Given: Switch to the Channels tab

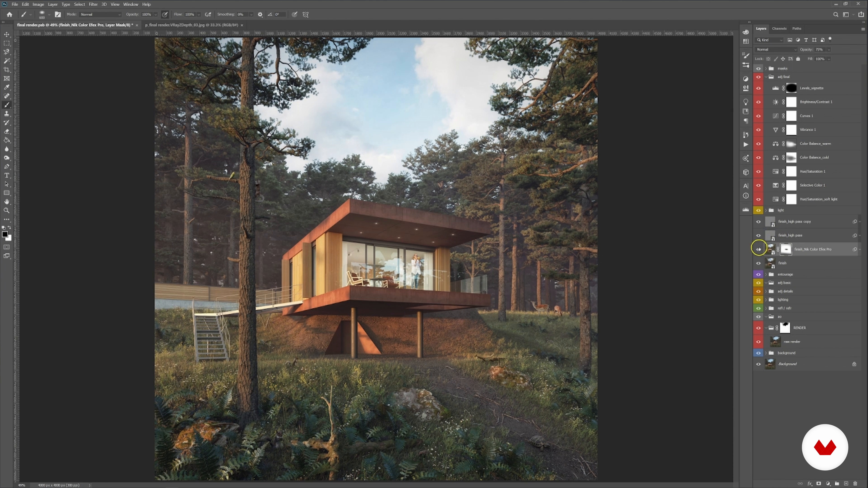Looking at the screenshot, I should (779, 29).
